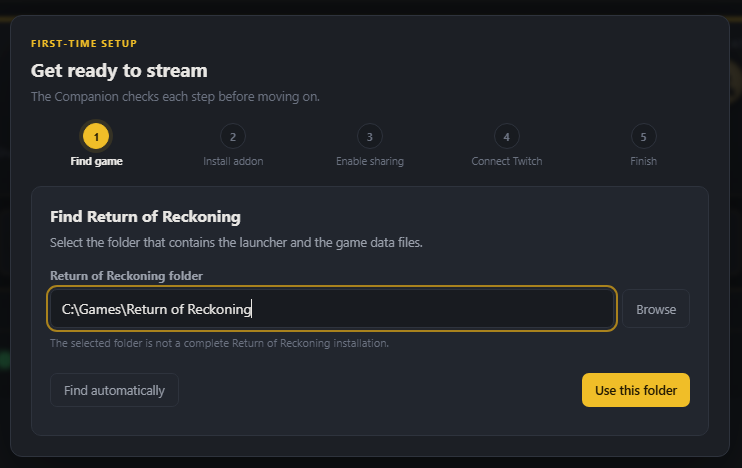Open the Browse folder picker
The width and height of the screenshot is (742, 468).
point(656,309)
